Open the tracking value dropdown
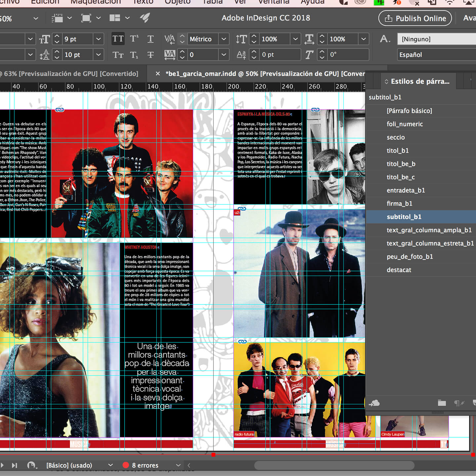Viewport: 476px width, 476px height. pos(224,55)
